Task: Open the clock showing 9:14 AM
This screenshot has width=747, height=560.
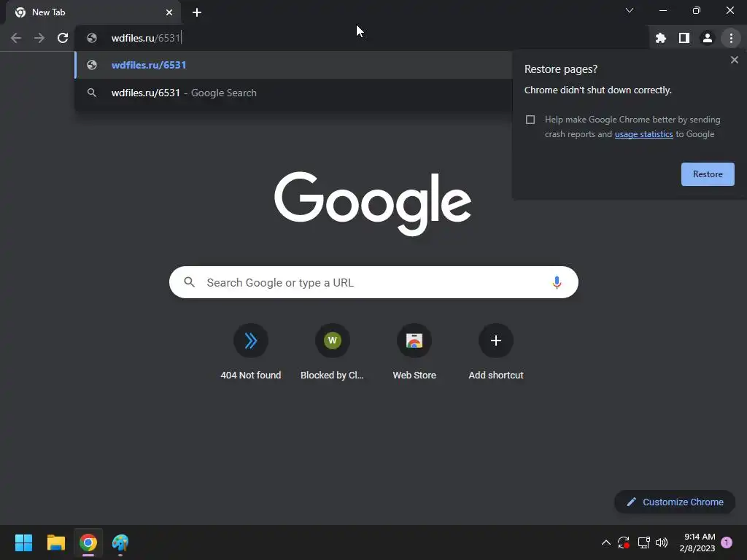Action: click(x=697, y=542)
